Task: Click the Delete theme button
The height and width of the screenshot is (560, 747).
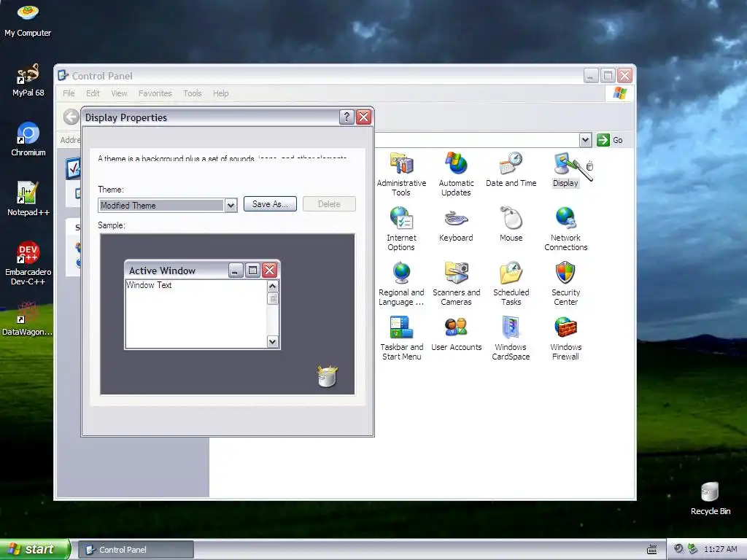Action: (x=329, y=204)
